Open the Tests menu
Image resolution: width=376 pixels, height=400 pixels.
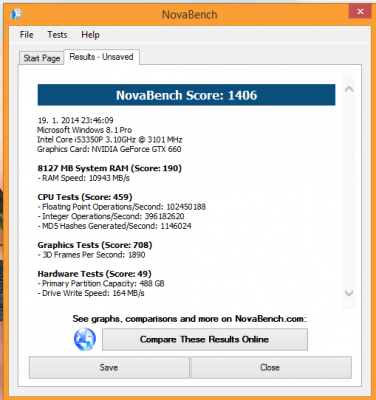point(57,35)
